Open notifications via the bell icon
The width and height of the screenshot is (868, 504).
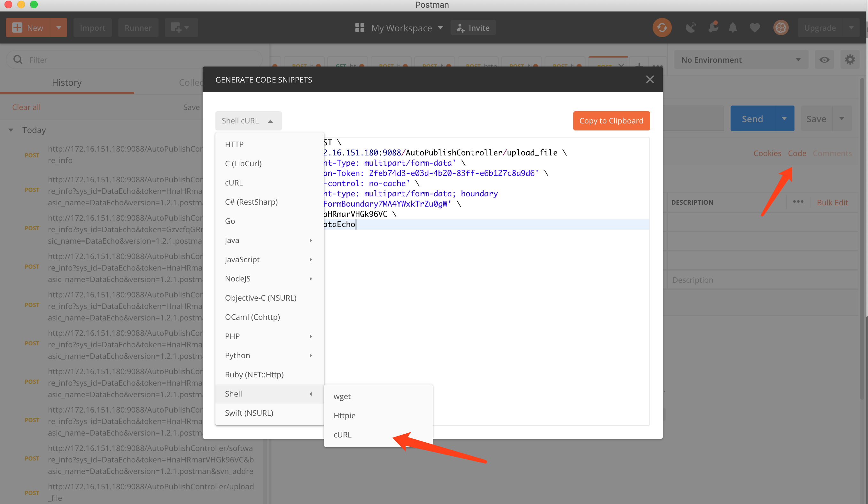tap(733, 28)
